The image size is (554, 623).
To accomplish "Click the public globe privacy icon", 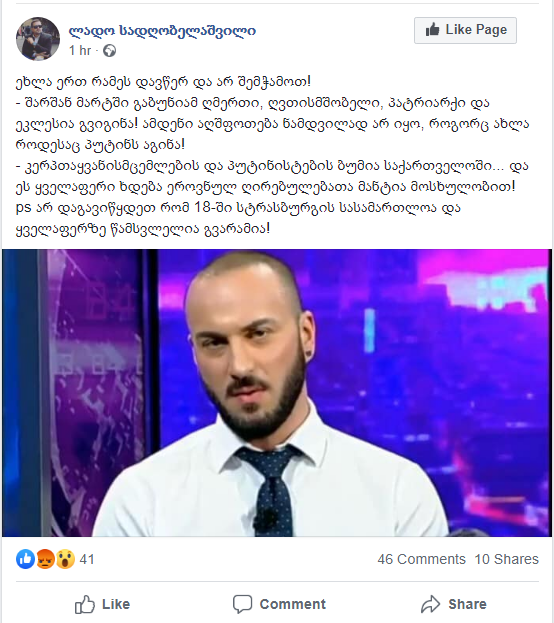I will [x=110, y=51].
